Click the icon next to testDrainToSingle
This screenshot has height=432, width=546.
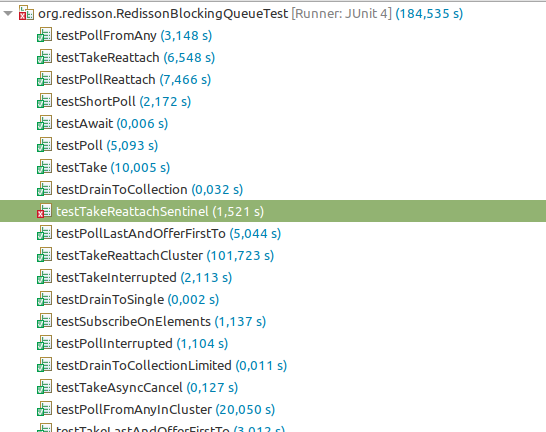(x=45, y=299)
